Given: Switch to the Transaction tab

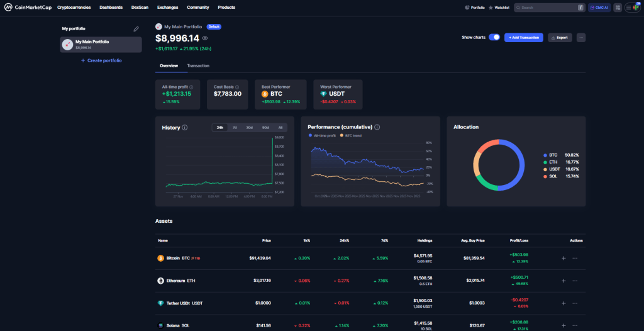Looking at the screenshot, I should point(198,65).
